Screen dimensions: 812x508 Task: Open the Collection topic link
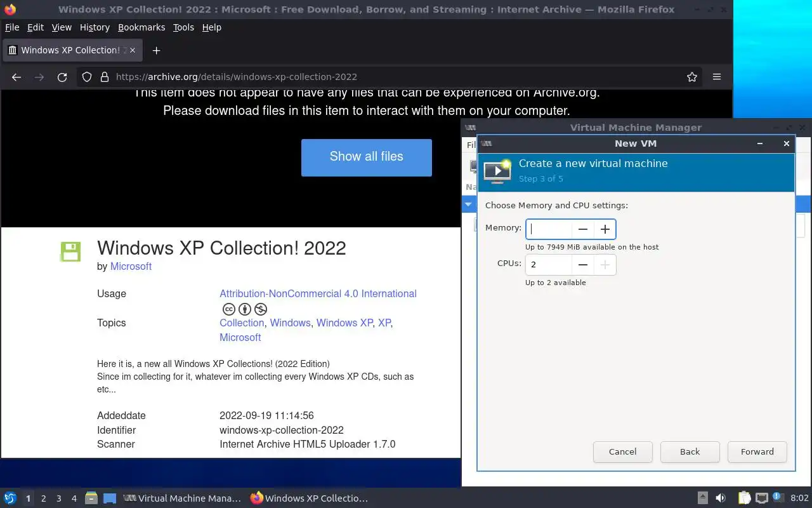point(242,323)
